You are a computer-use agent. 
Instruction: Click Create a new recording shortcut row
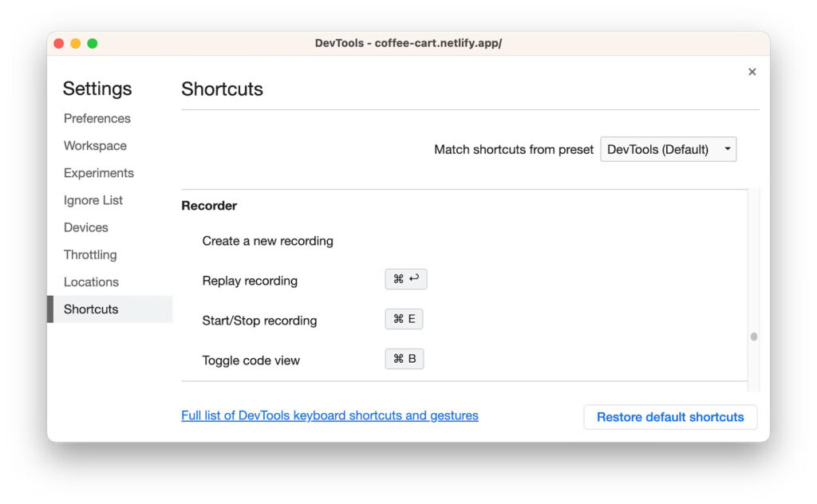(x=267, y=241)
